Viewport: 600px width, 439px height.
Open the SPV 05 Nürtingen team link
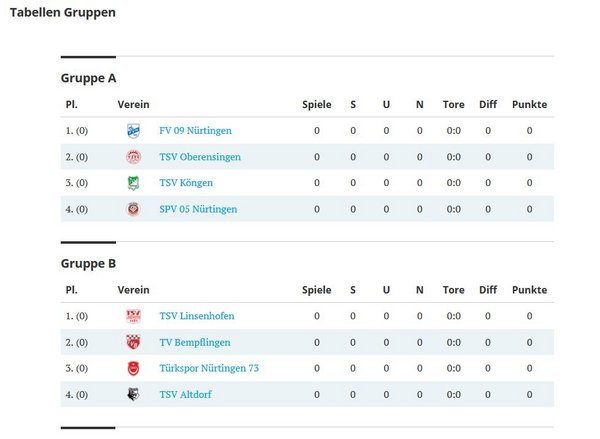198,209
